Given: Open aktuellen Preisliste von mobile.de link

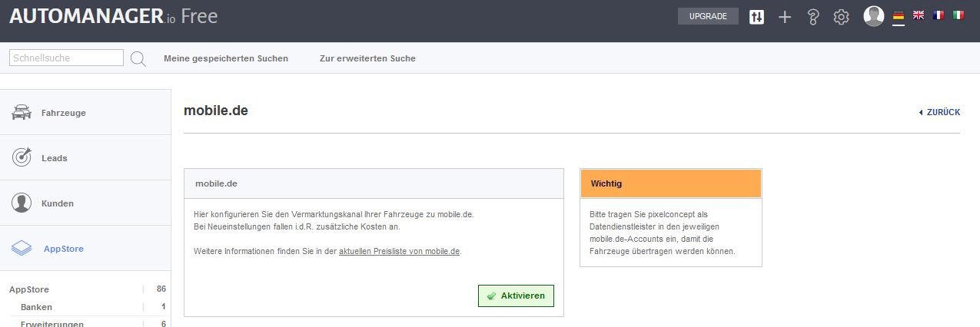Looking at the screenshot, I should pyautogui.click(x=399, y=251).
